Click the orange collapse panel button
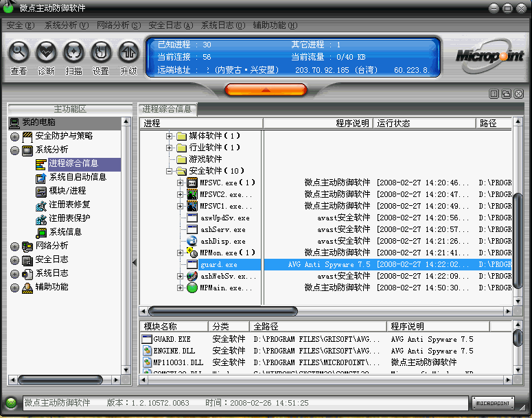The width and height of the screenshot is (532, 418). point(266,90)
